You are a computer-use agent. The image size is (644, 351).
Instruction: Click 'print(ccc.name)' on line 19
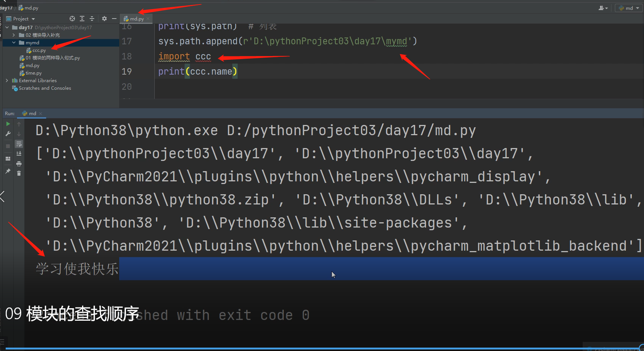pos(198,71)
